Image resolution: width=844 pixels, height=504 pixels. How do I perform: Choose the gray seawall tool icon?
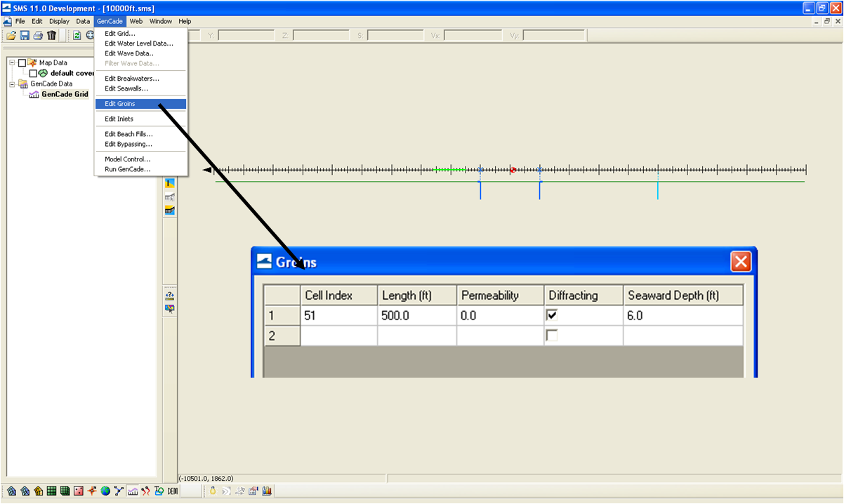point(170,197)
